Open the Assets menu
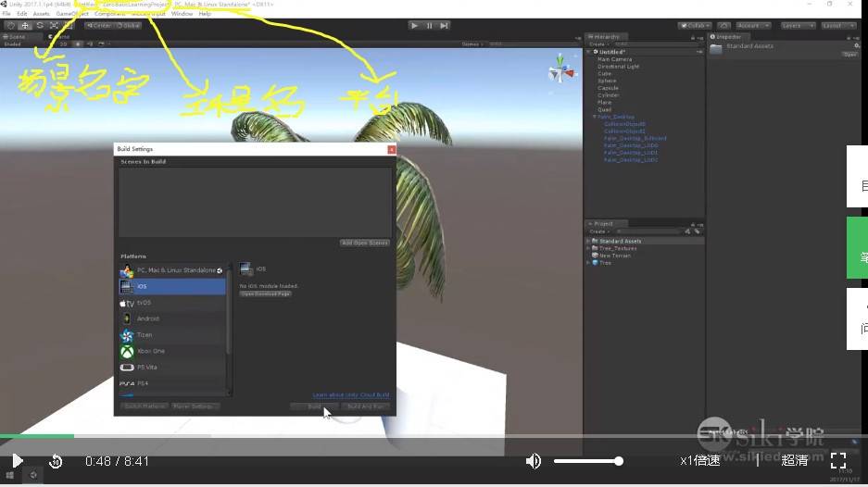 coord(42,14)
